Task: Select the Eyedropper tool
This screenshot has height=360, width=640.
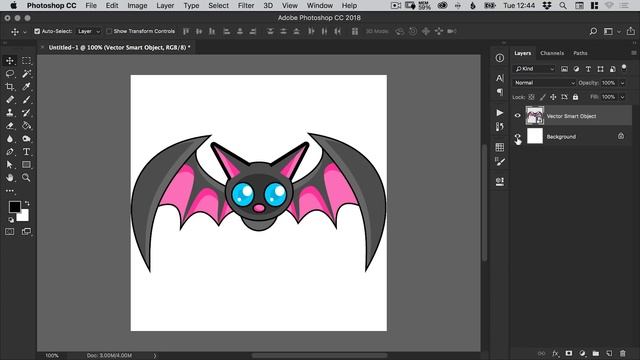Action: [26, 87]
